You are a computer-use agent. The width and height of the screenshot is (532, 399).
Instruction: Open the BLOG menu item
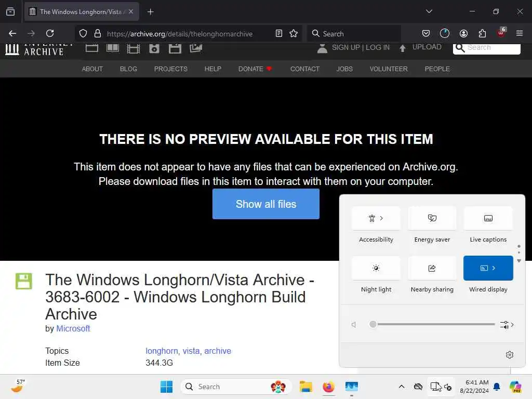pyautogui.click(x=128, y=69)
